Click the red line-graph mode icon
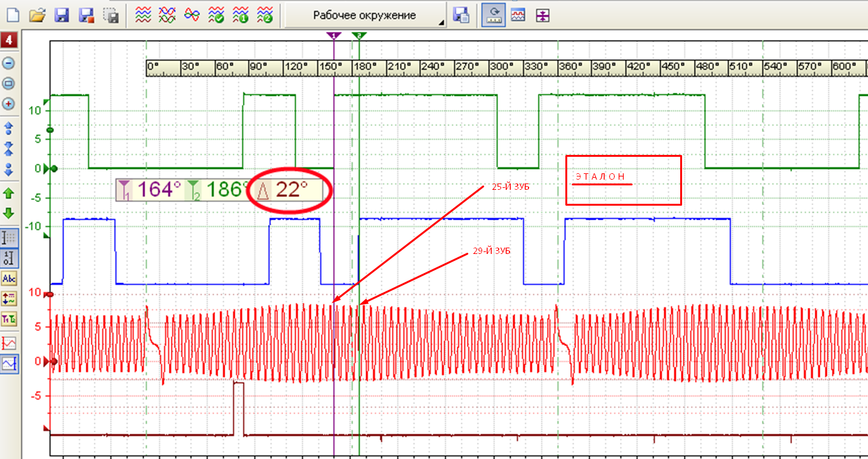The height and width of the screenshot is (459, 868). [10, 343]
